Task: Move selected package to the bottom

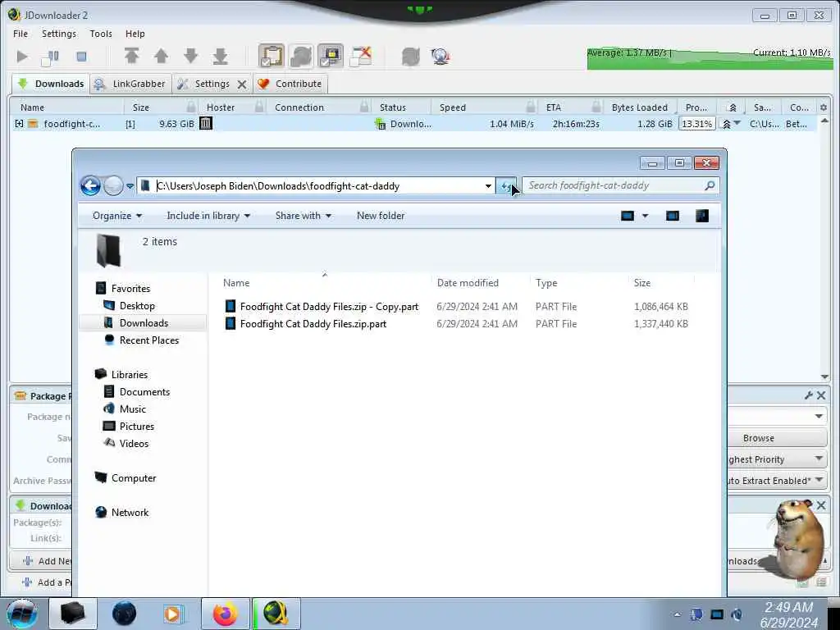Action: click(x=220, y=56)
